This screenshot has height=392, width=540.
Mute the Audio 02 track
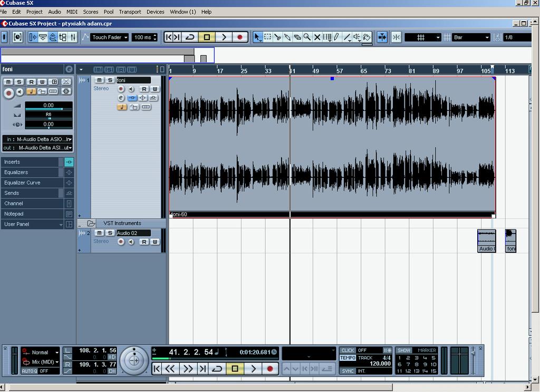click(99, 233)
